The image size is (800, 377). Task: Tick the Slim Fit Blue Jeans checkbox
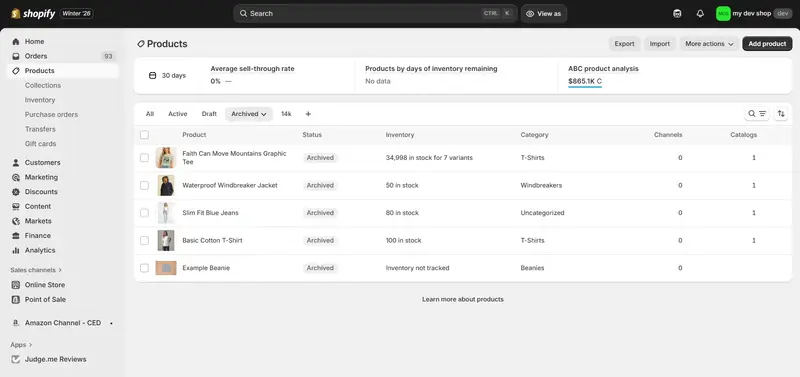click(144, 213)
